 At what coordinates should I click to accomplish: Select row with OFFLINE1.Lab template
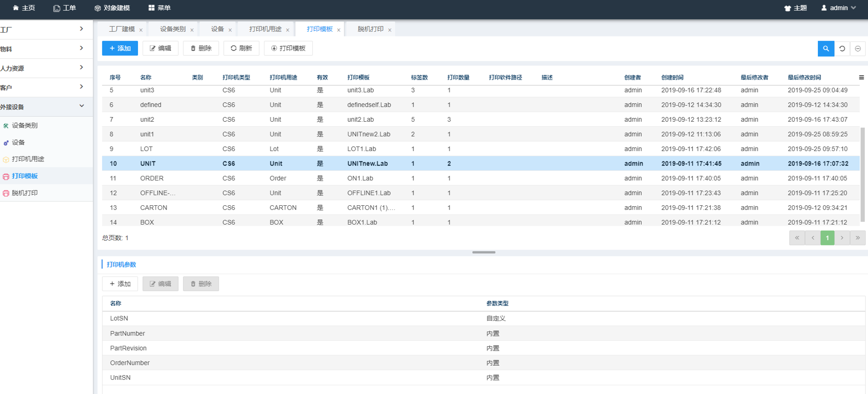pyautogui.click(x=481, y=193)
